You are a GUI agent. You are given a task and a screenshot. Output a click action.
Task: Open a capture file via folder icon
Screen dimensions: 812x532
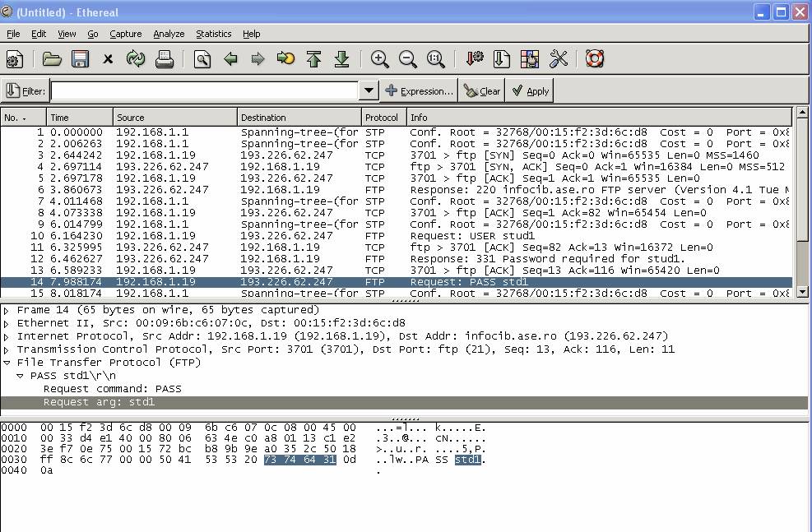(x=52, y=59)
